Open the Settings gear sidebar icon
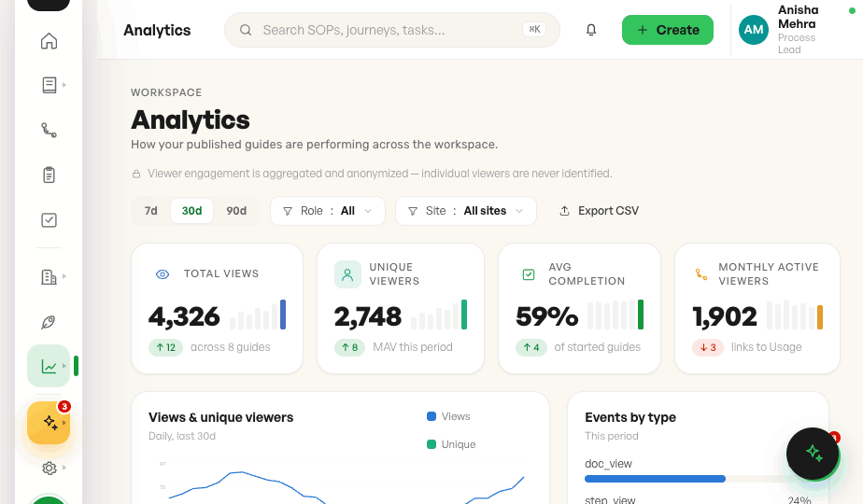Viewport: 863px width, 504px height. coord(49,468)
